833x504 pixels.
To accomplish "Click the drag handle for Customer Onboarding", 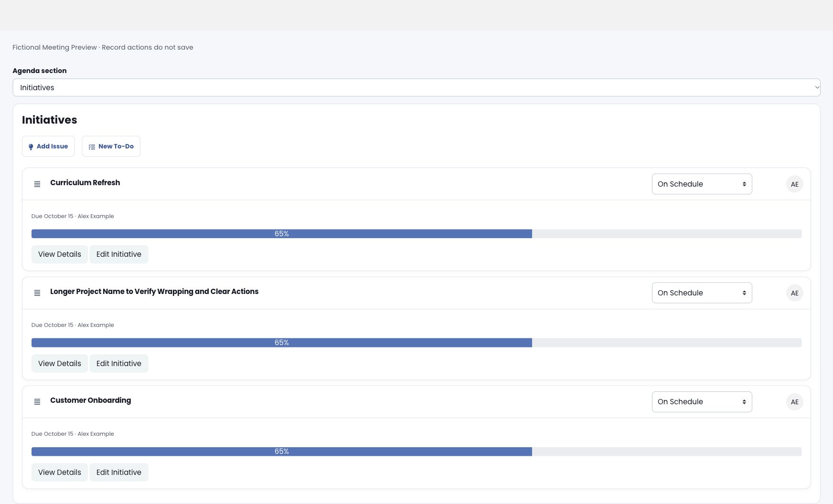I will click(37, 402).
